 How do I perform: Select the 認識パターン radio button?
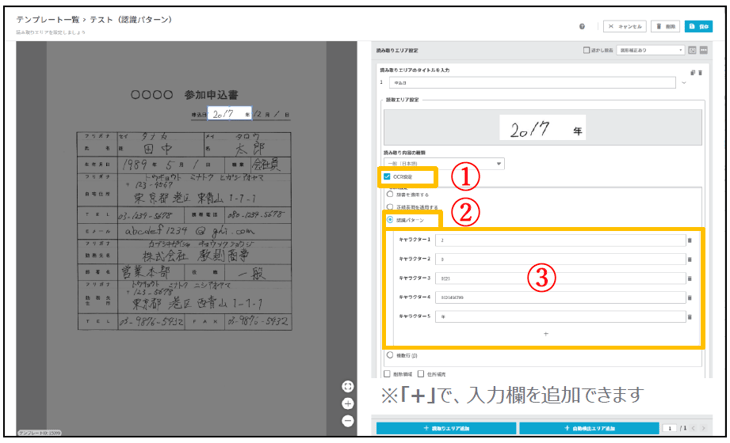point(389,219)
